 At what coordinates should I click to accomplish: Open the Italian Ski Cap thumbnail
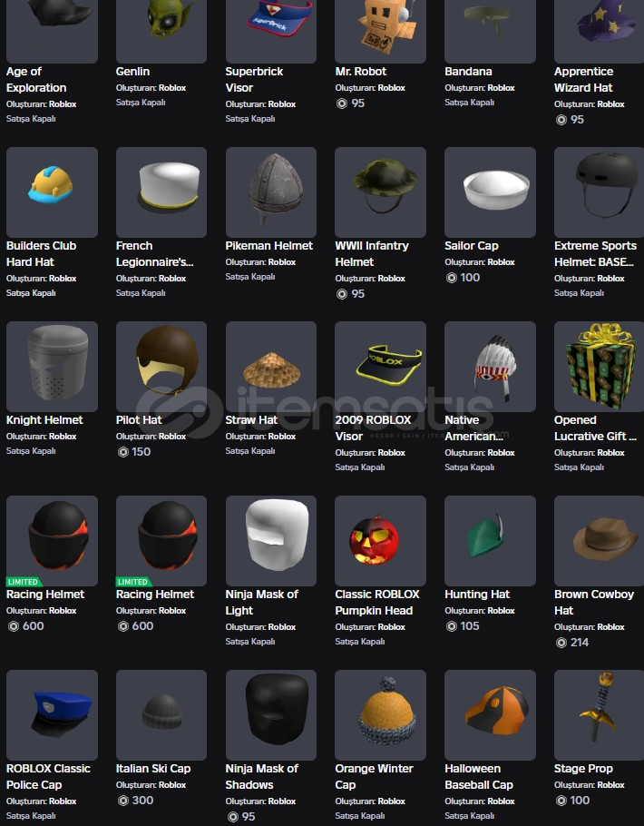coord(161,715)
